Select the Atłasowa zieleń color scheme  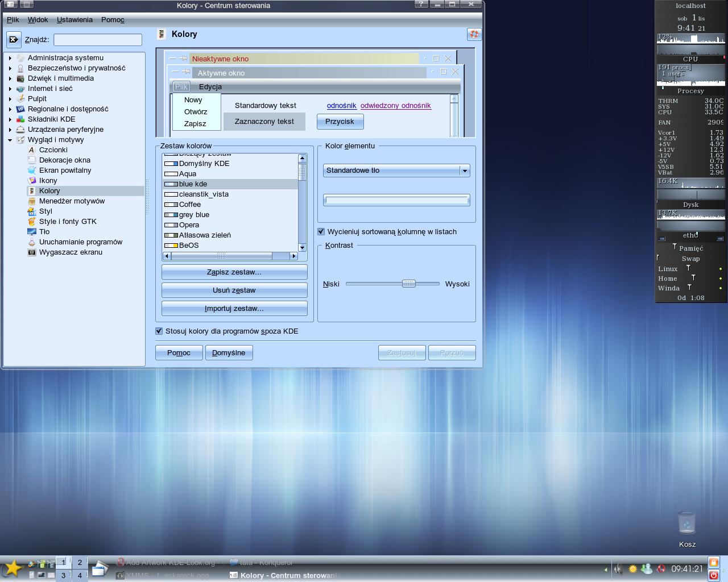[x=230, y=235]
